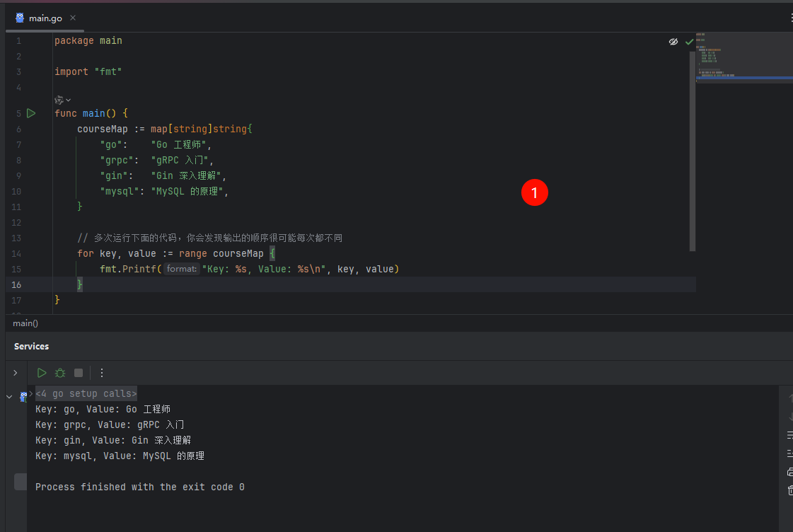Expand the folded go setup calls arrow
The image size is (793, 532).
click(31, 393)
